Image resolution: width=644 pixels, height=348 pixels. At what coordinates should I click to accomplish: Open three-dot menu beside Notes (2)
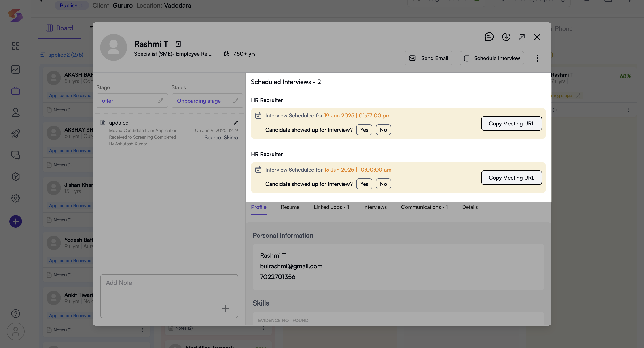[264, 328]
